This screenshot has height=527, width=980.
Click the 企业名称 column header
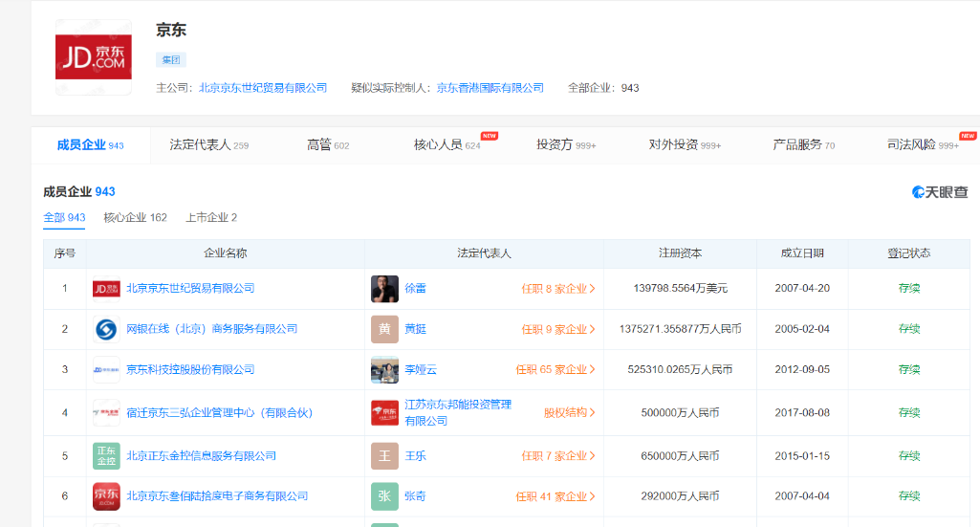pyautogui.click(x=225, y=253)
